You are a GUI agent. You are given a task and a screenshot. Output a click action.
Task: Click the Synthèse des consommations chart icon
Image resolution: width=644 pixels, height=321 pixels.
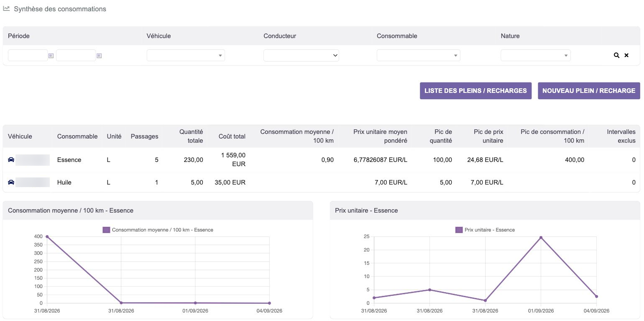pyautogui.click(x=6, y=8)
